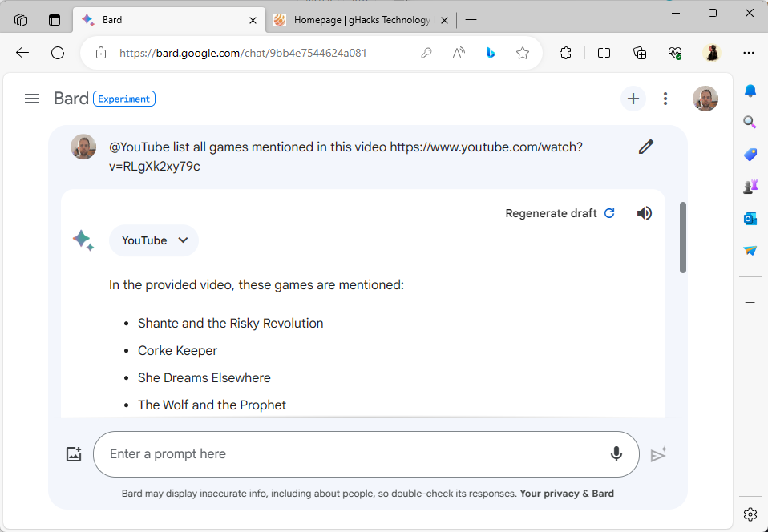
Task: Click 'The Wolf and the Prophet' item
Action: point(212,405)
